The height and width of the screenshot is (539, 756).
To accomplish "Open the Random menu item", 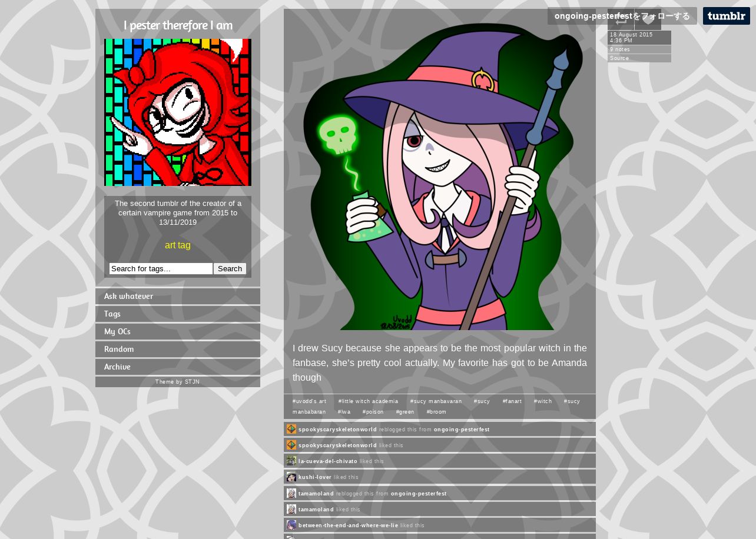I will pyautogui.click(x=178, y=349).
